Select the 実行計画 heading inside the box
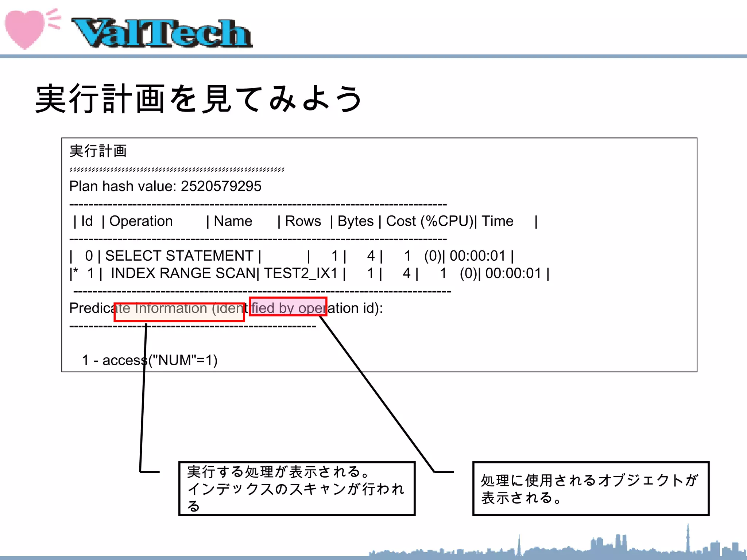 [x=98, y=151]
